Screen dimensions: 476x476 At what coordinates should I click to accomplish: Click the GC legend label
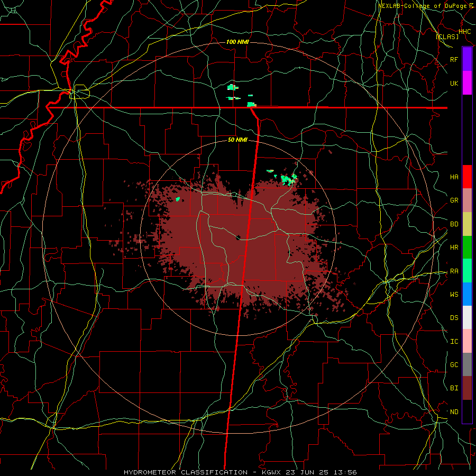point(454,365)
